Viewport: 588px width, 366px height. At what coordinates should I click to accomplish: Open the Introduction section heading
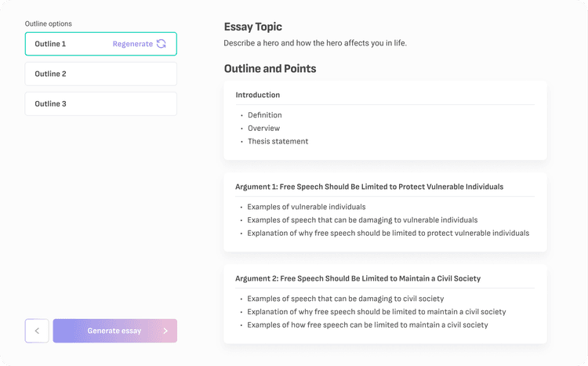[258, 95]
